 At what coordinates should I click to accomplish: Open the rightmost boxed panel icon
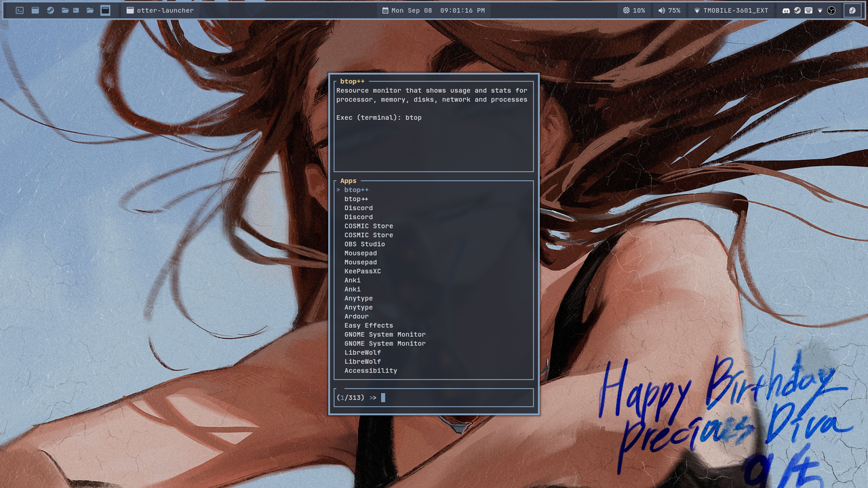click(852, 10)
